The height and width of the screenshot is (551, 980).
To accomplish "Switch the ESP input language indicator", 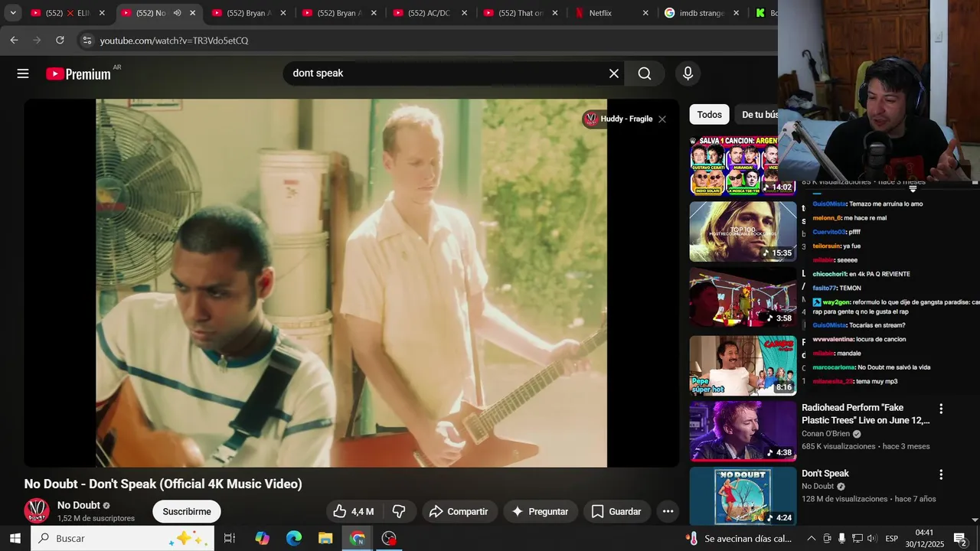I will 891,538.
